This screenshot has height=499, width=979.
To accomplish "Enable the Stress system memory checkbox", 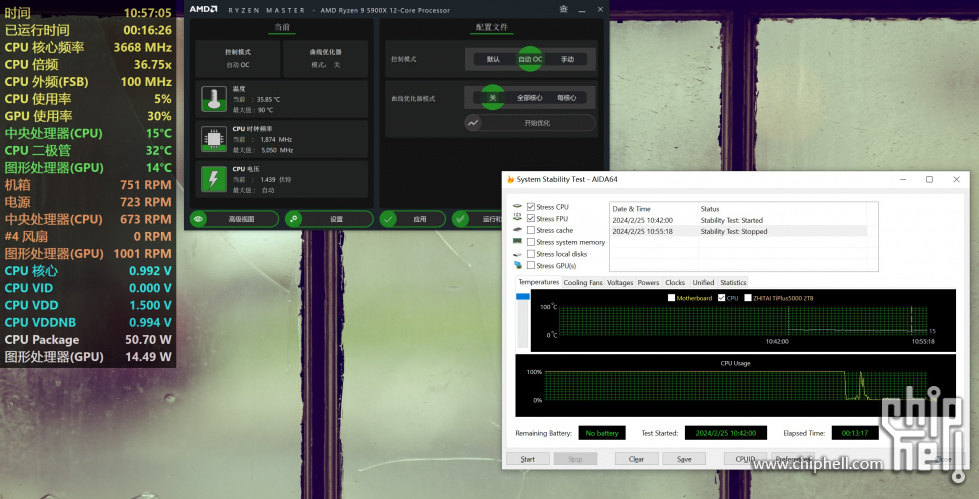I will point(531,242).
